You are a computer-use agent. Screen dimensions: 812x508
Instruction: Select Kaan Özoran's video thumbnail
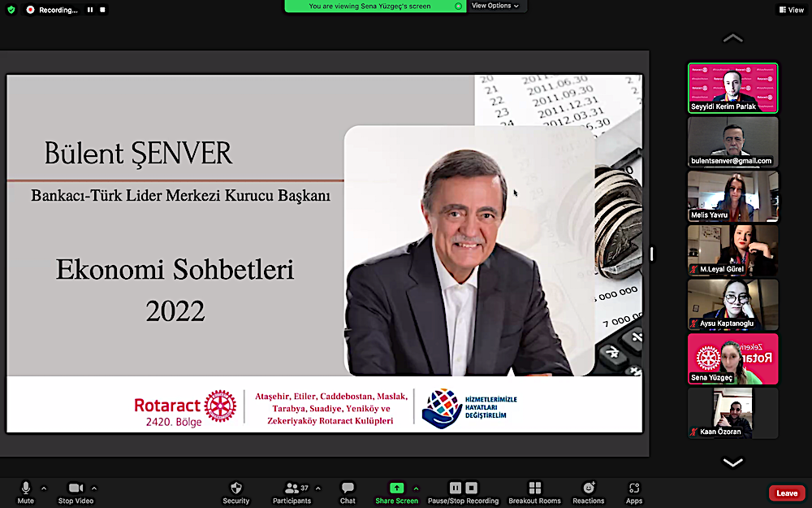click(x=732, y=413)
